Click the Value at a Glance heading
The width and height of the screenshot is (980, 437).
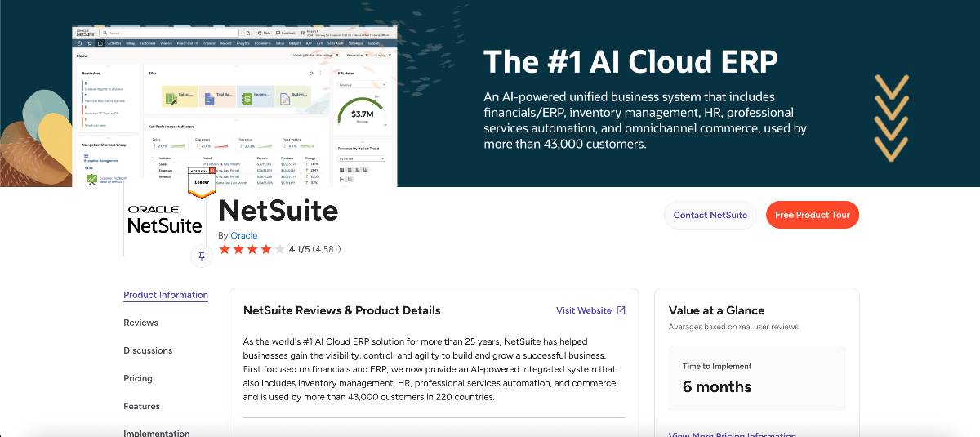point(717,310)
